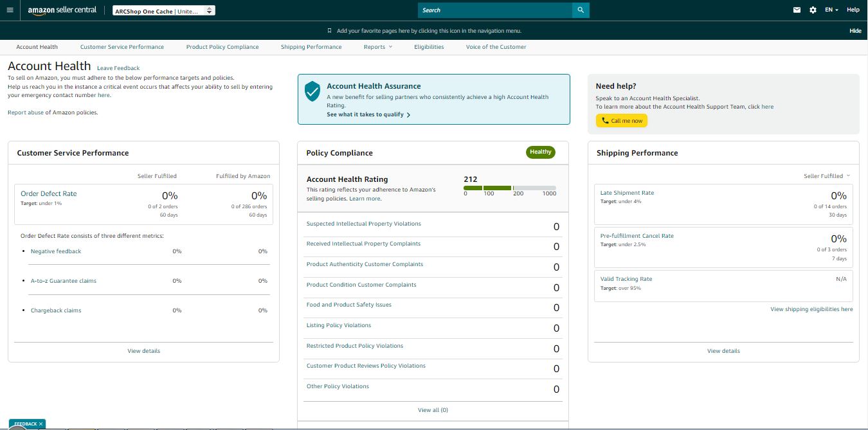Click '0 of 14 orders' text

(830, 206)
